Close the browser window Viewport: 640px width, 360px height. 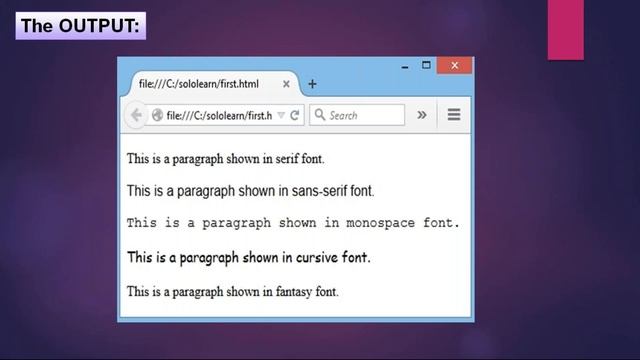455,65
